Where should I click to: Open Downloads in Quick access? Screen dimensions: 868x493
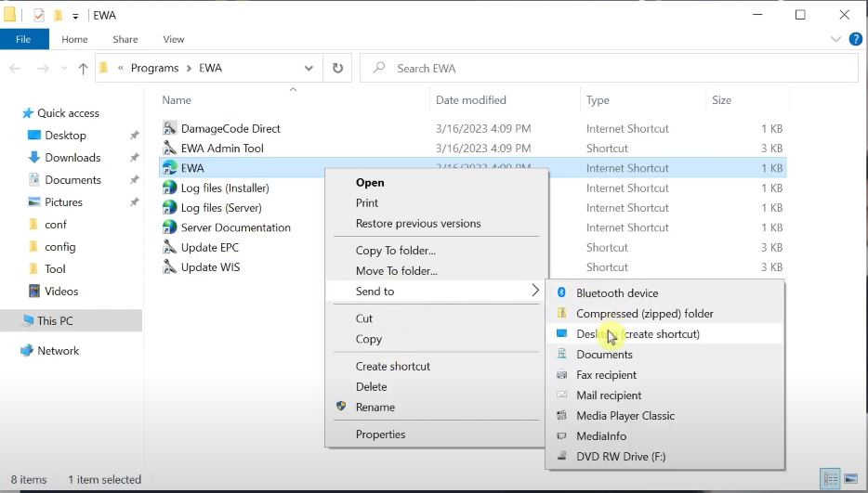72,158
